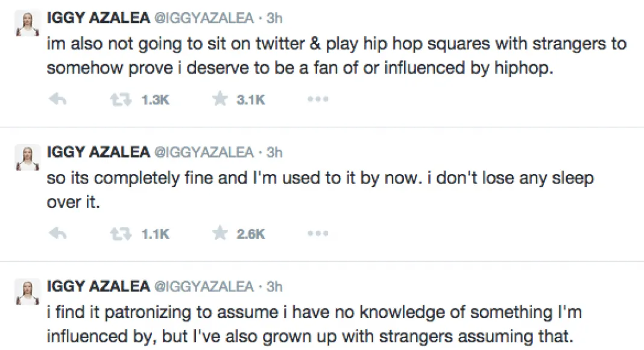Image resolution: width=644 pixels, height=350 pixels.
Task: Click @IGGYAZALEA handle on the second tweet
Action: click(204, 153)
